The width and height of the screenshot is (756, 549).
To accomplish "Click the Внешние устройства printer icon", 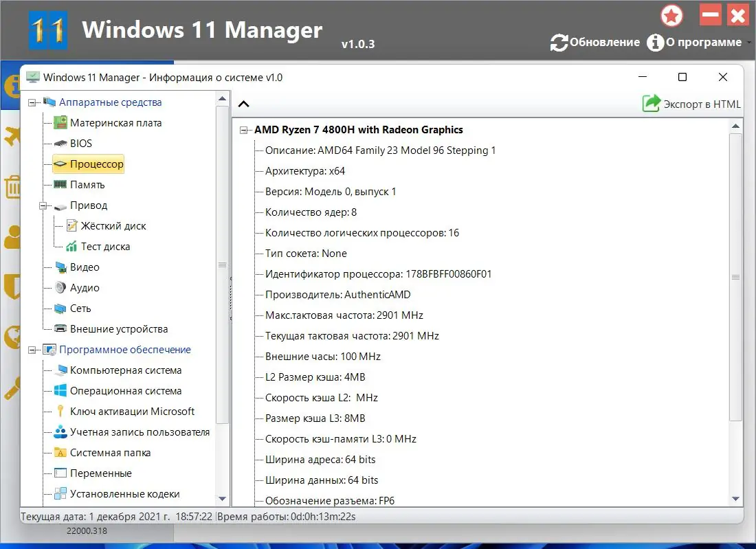I will pyautogui.click(x=60, y=328).
